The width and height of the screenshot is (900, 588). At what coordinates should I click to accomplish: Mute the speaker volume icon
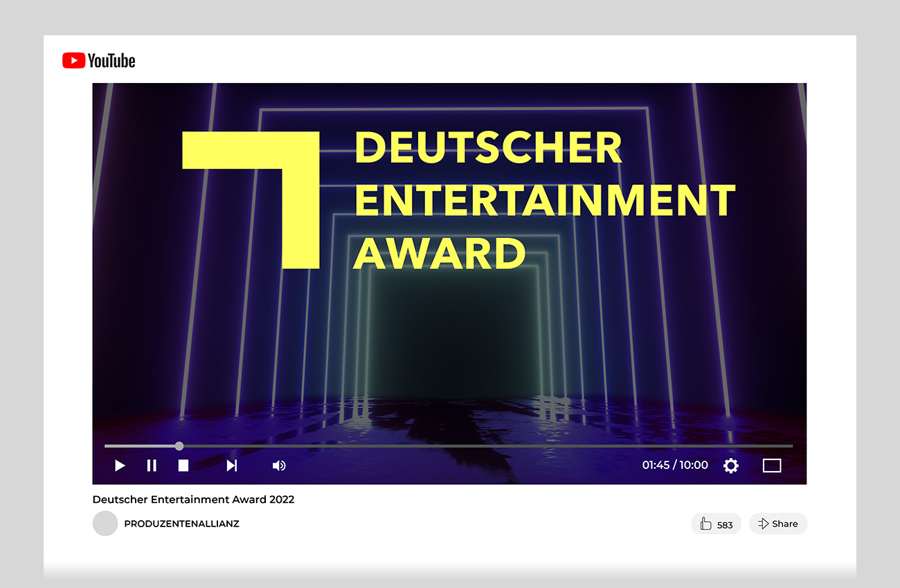coord(279,466)
